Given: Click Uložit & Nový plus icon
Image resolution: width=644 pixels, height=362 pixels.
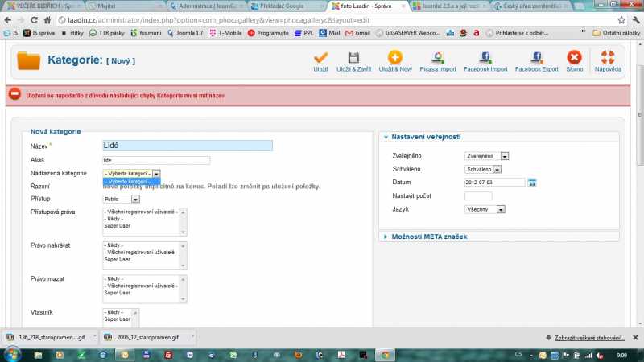Looking at the screenshot, I should 394,58.
